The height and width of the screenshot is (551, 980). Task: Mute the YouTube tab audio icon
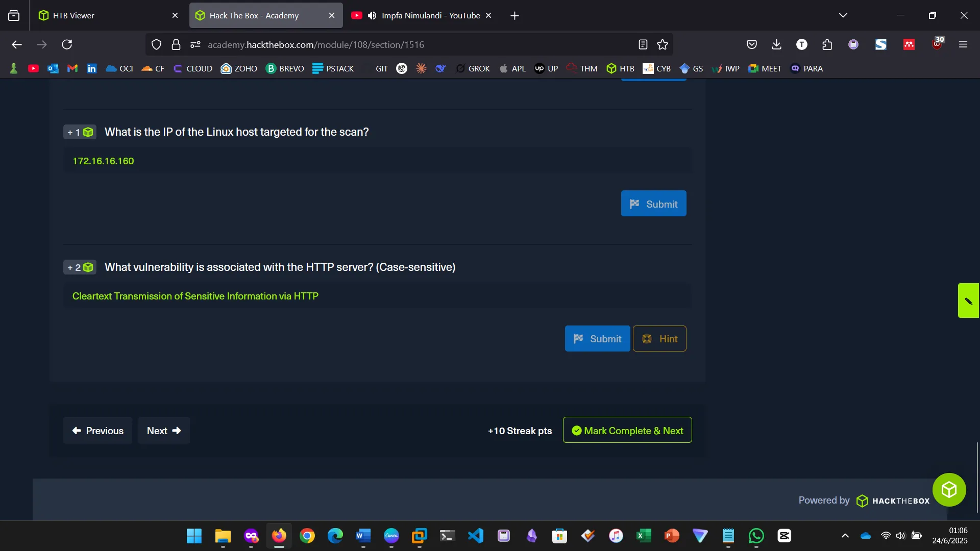pos(372,16)
